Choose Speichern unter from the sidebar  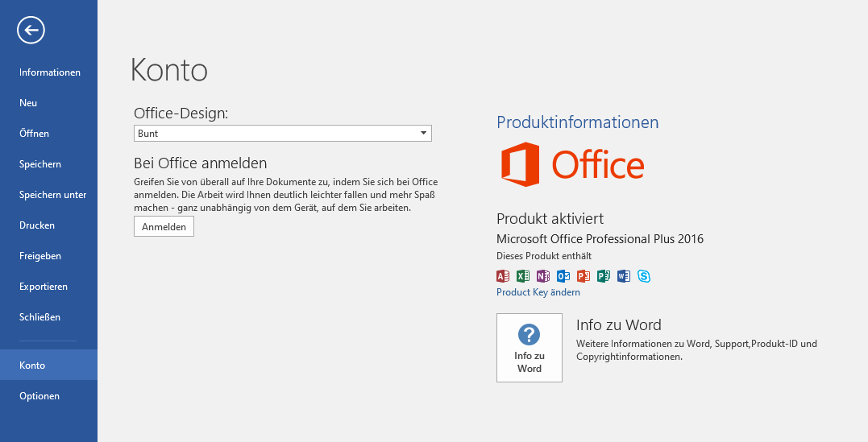[52, 195]
